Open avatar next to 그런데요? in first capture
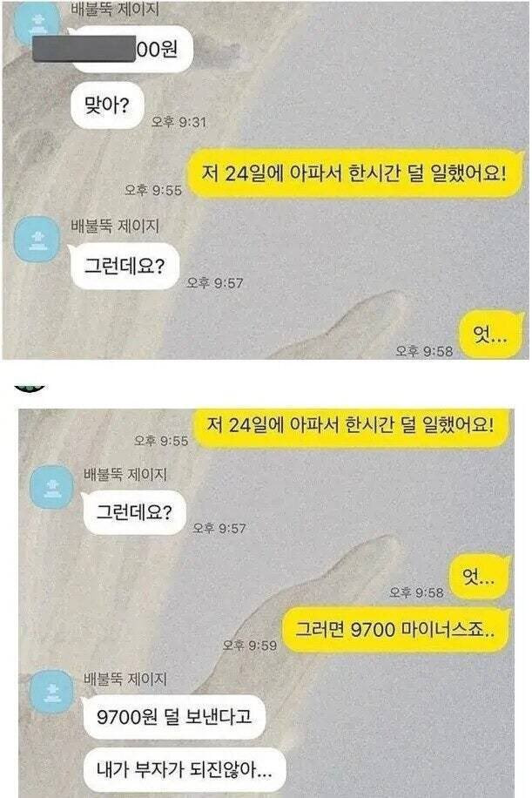532x798 pixels. click(37, 239)
